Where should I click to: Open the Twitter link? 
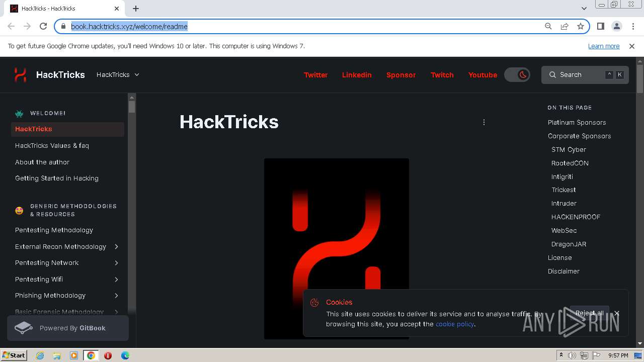coord(315,74)
